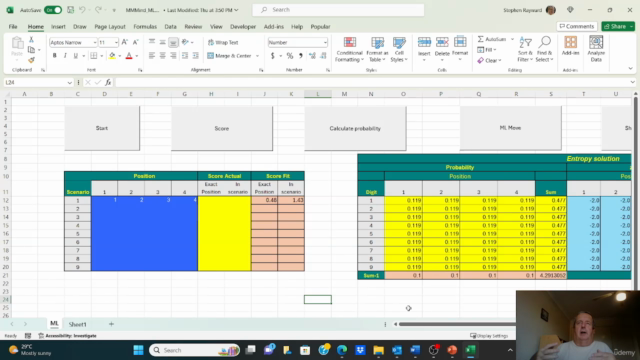
Task: Add a new sheet
Action: (x=111, y=324)
